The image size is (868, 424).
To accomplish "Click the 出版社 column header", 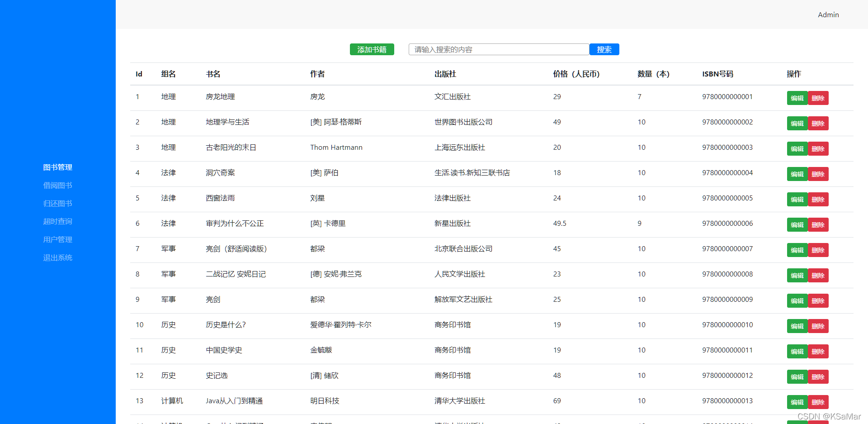I will (x=445, y=74).
